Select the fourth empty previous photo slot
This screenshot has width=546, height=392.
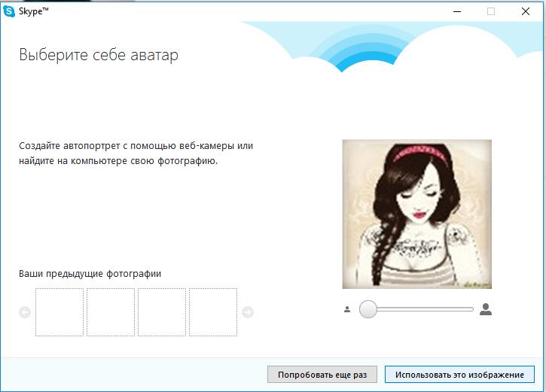coord(213,312)
